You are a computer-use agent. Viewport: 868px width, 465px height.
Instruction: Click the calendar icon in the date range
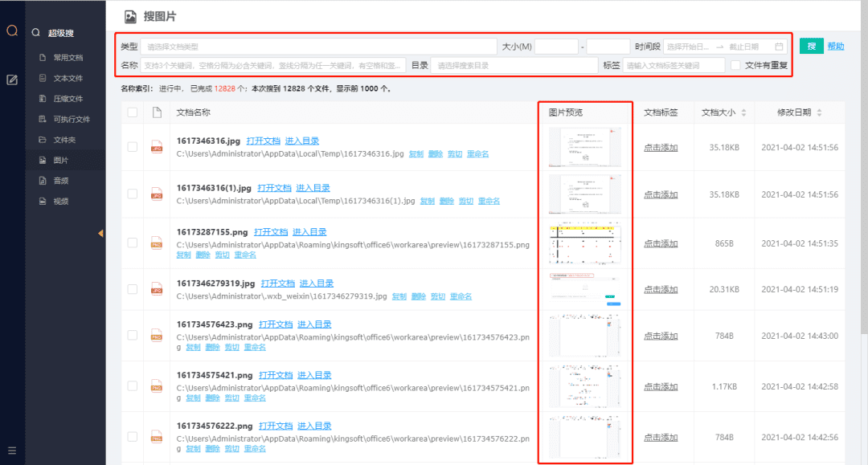tap(779, 47)
